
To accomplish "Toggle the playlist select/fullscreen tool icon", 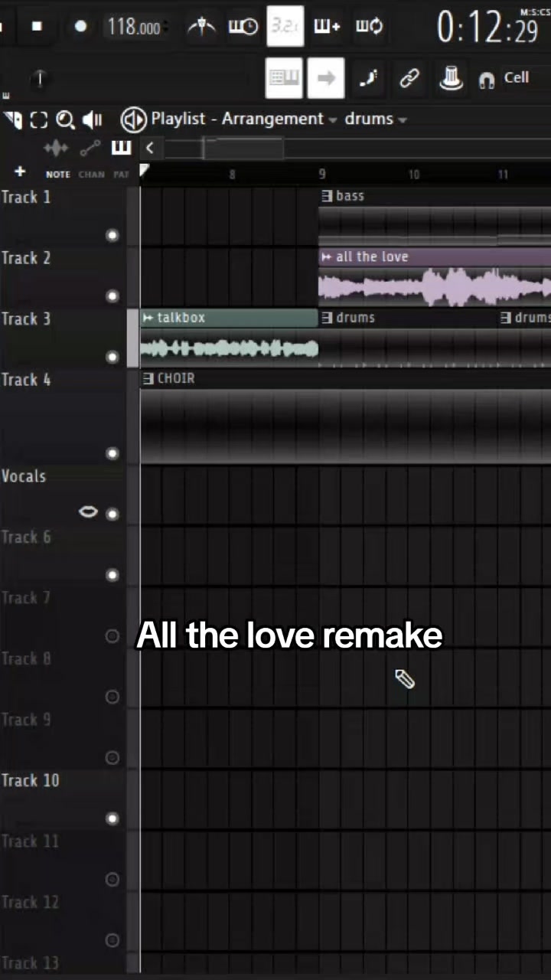I will pos(38,119).
